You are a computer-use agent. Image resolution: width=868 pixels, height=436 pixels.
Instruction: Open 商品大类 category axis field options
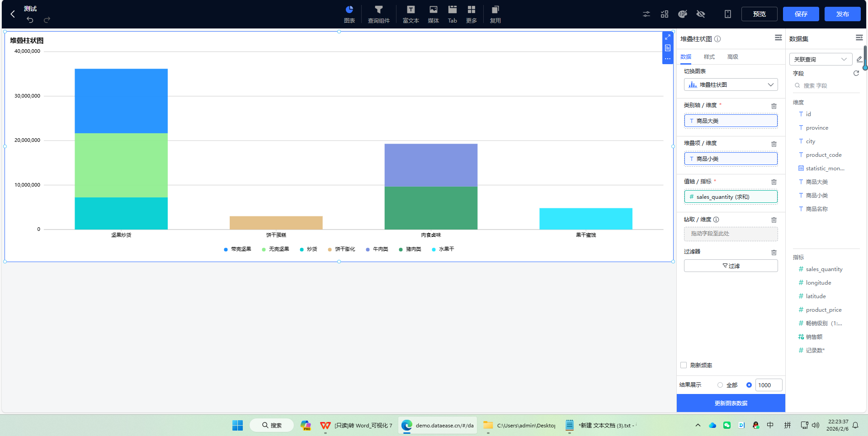coord(731,121)
